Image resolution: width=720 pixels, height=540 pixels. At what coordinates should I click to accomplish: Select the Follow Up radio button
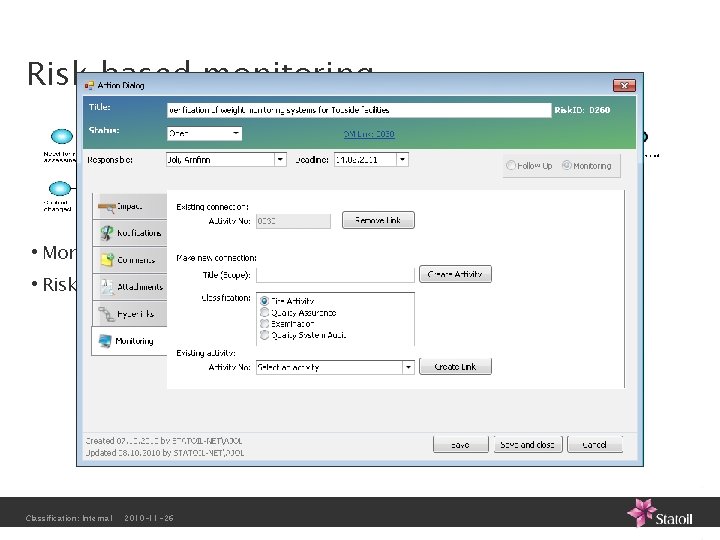(x=511, y=165)
